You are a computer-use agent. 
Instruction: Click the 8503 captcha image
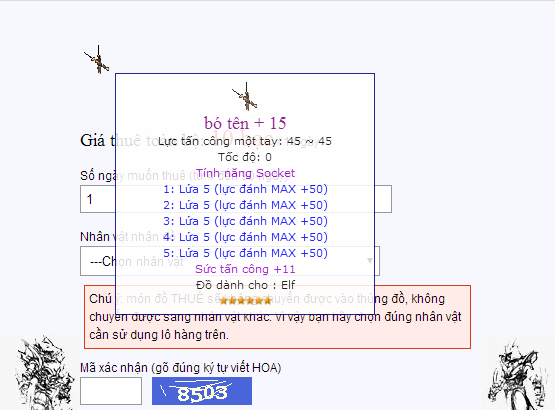(x=202, y=391)
